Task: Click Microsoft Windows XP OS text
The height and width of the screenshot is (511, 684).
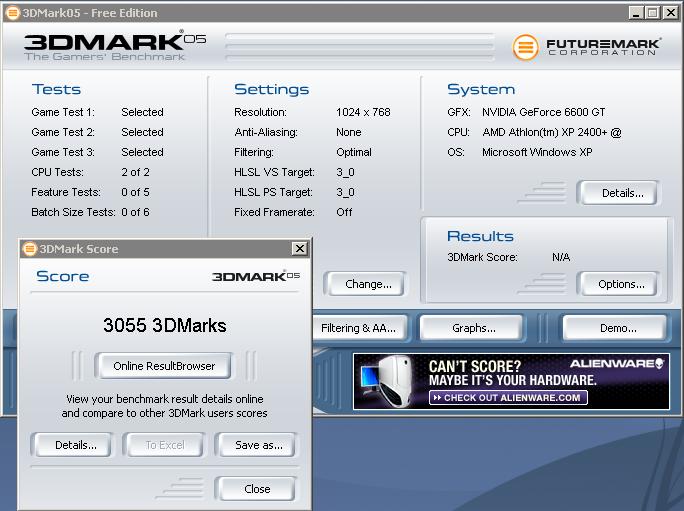Action: [537, 152]
